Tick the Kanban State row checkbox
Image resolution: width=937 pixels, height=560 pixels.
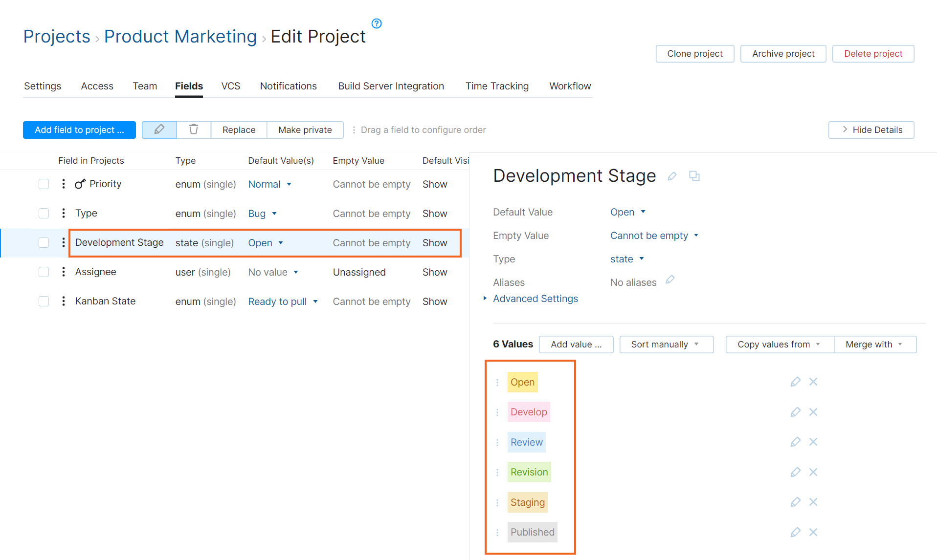pyautogui.click(x=44, y=301)
